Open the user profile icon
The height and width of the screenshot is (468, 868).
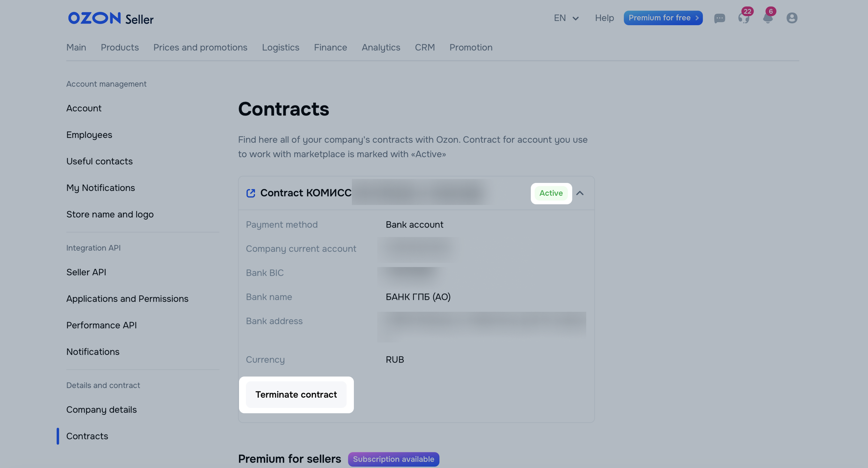[792, 18]
